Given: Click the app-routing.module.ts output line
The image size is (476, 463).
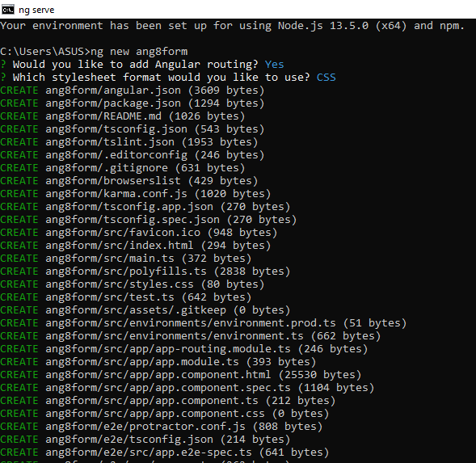Looking at the screenshot, I should 183,348.
